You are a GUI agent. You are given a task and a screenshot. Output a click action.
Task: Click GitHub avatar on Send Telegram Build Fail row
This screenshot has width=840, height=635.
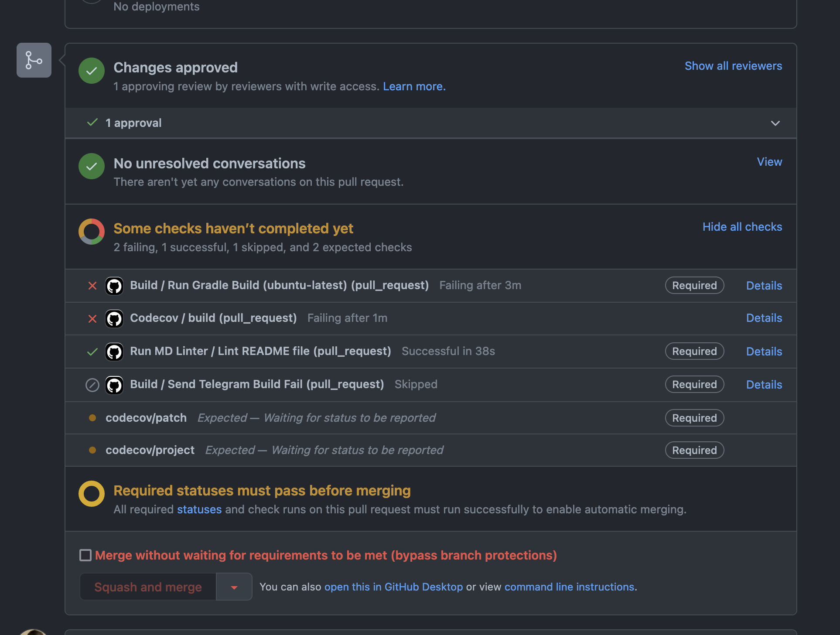coord(114,385)
